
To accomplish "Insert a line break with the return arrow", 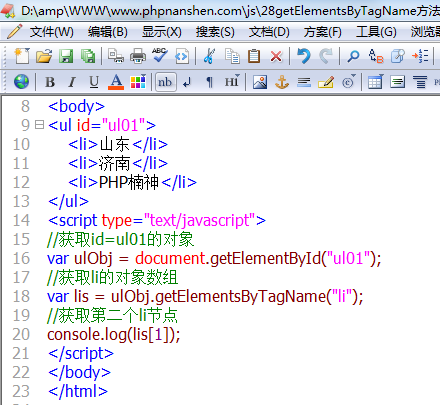I will coord(187,82).
